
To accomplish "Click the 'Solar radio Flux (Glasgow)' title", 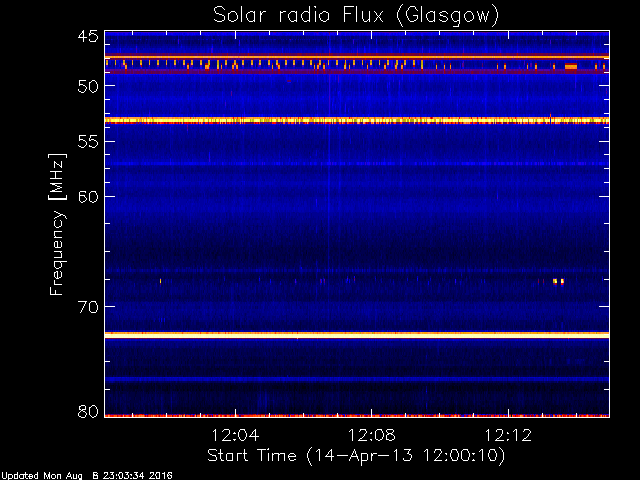I will [356, 16].
